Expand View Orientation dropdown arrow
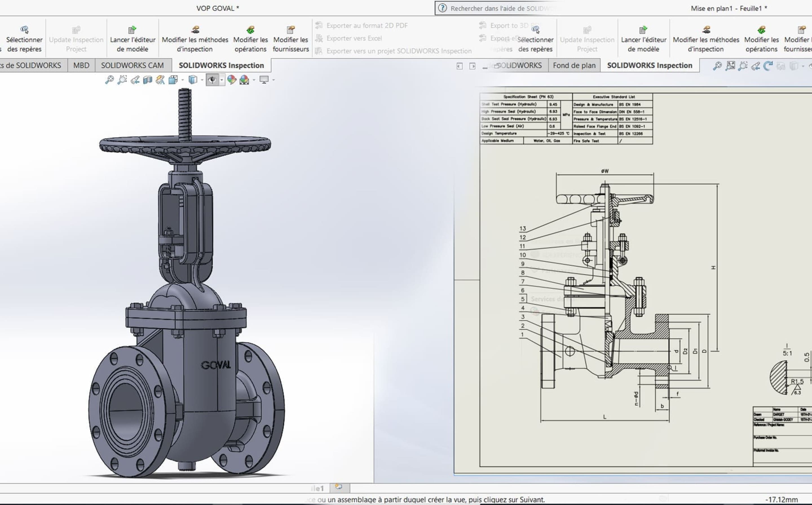The height and width of the screenshot is (505, 812). 182,80
